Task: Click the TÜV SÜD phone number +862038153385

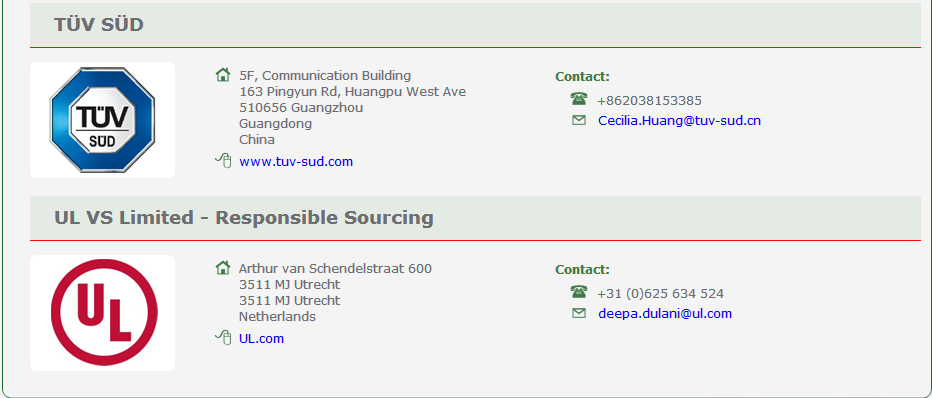Action: pos(649,101)
